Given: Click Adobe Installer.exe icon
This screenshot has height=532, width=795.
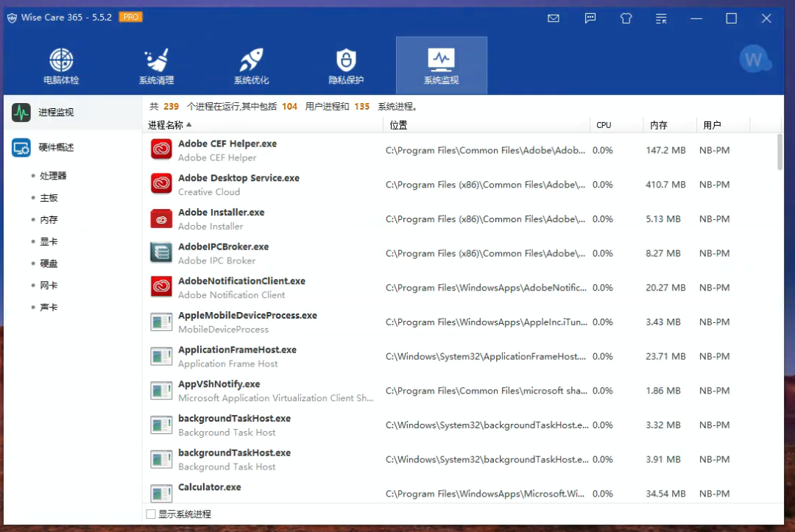Looking at the screenshot, I should point(161,219).
